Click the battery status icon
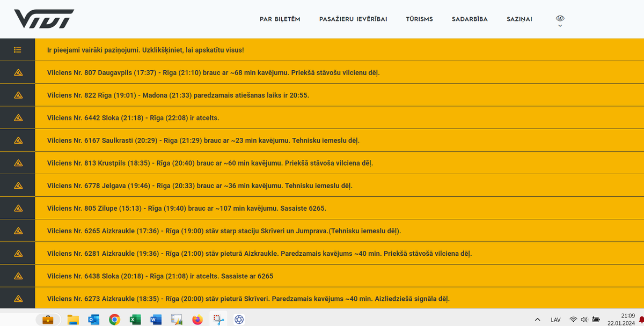The height and width of the screenshot is (326, 644). [x=596, y=320]
